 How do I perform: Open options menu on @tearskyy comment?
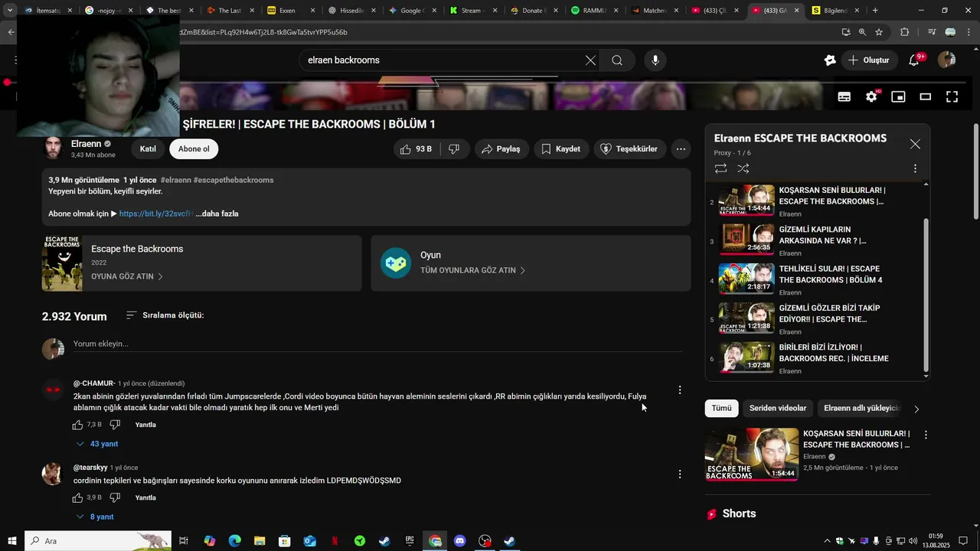[680, 474]
